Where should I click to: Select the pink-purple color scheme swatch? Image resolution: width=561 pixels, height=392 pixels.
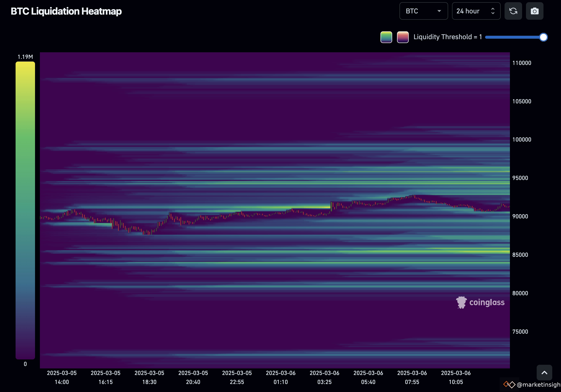403,37
